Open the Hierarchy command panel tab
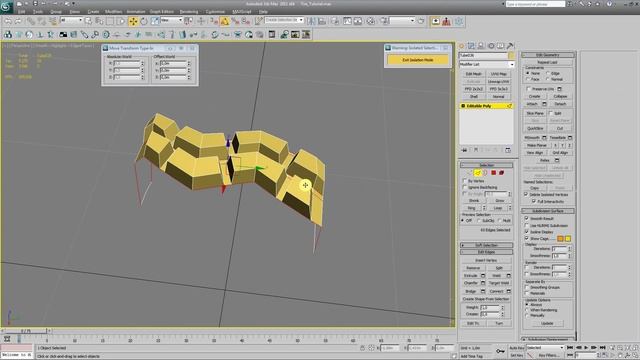The image size is (640, 360). (x=481, y=46)
